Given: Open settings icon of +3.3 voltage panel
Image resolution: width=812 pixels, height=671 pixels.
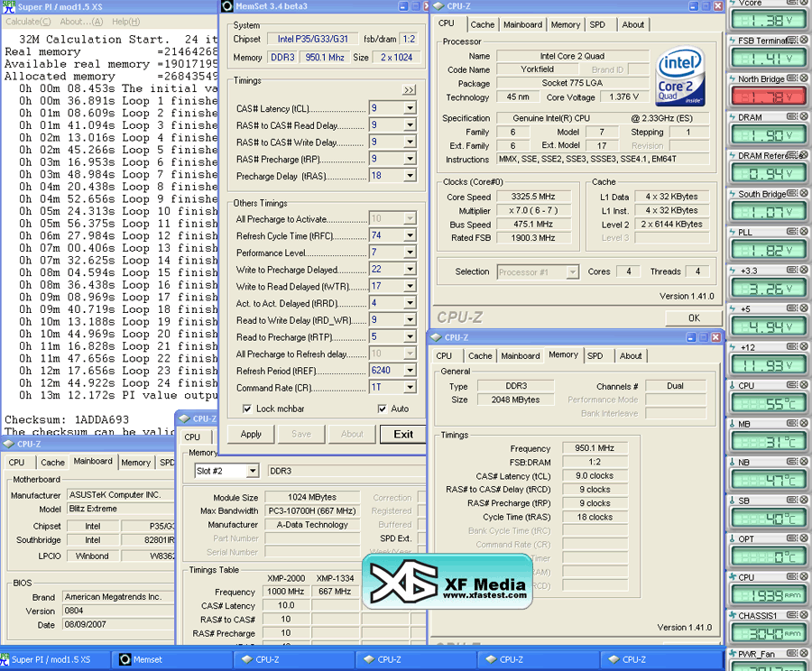Looking at the screenshot, I should [x=792, y=270].
